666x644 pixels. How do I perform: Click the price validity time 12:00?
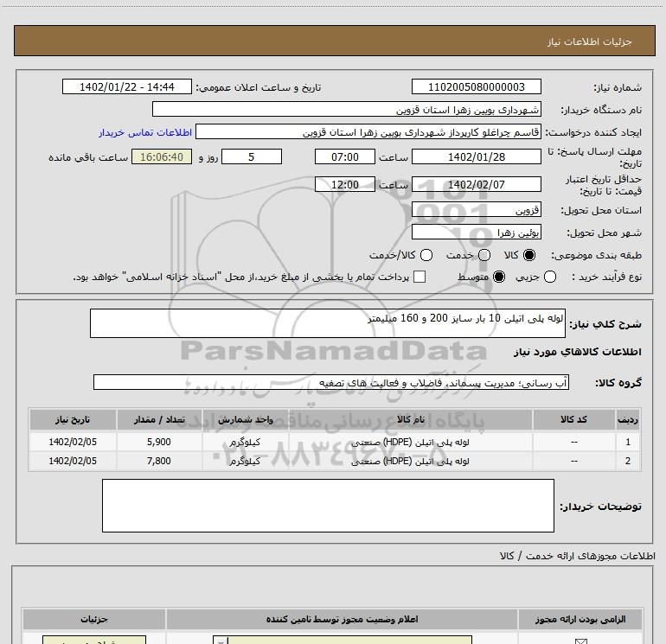click(345, 185)
